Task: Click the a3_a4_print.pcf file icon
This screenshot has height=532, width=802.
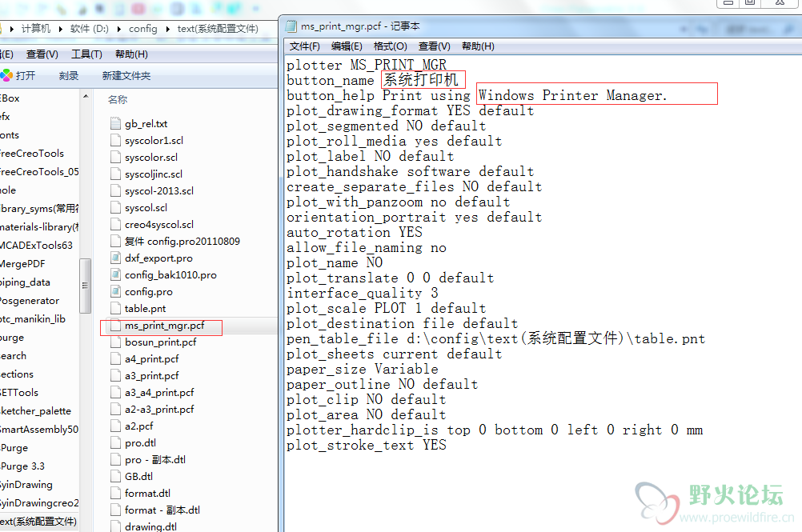Action: tap(115, 393)
